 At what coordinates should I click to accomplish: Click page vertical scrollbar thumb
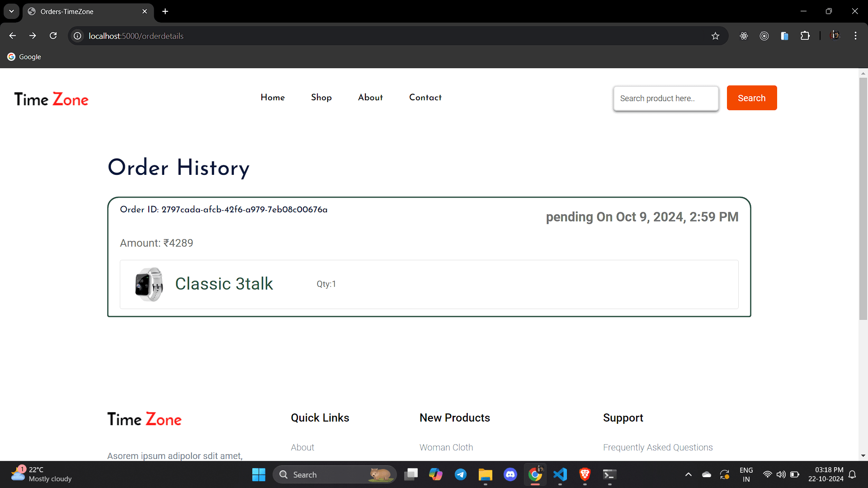863,199
